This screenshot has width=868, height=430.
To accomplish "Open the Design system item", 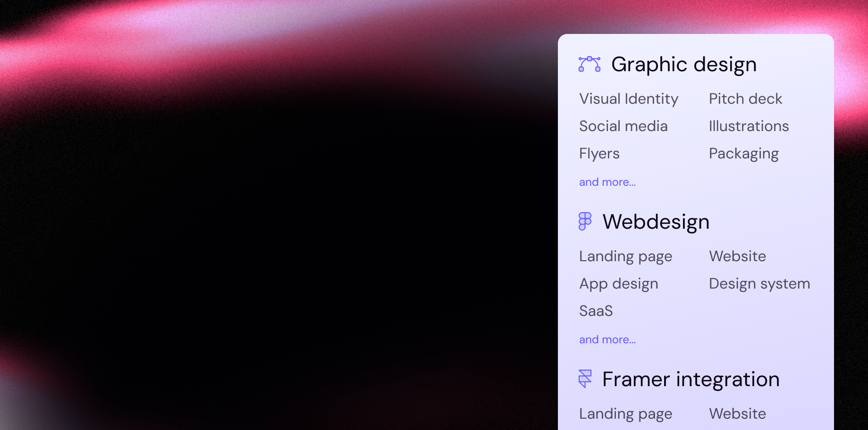I will (759, 284).
